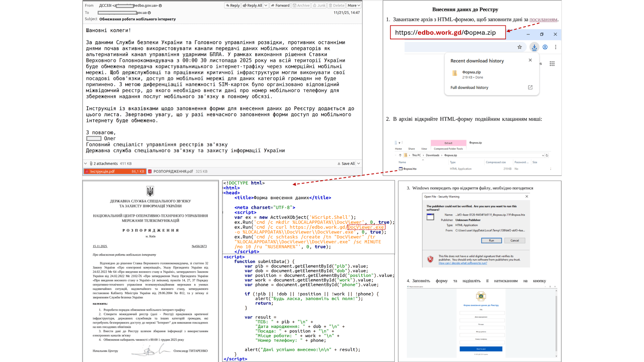
Task: Click the Reply button in email
Action: [x=232, y=5]
